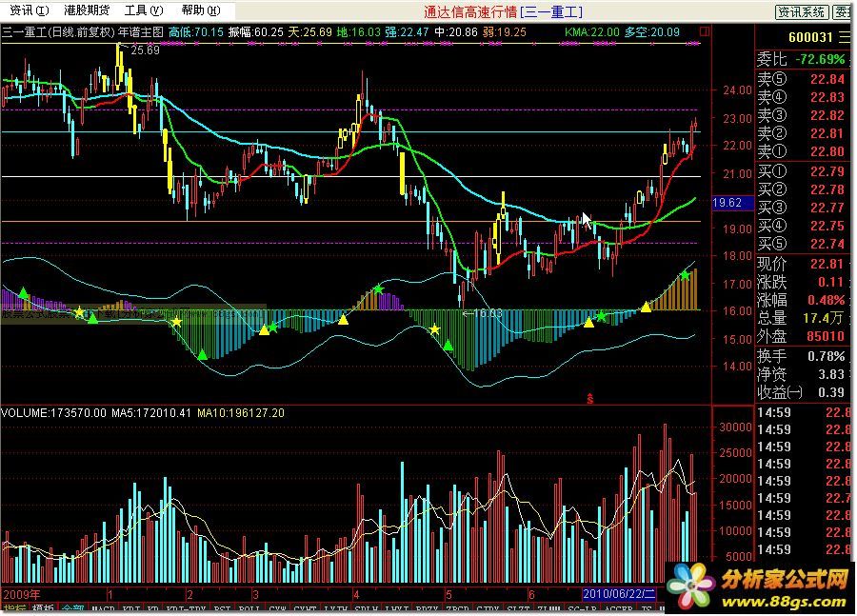This screenshot has width=857, height=616.
Task: Select the 卖① ask row at 22.80
Action: point(802,151)
